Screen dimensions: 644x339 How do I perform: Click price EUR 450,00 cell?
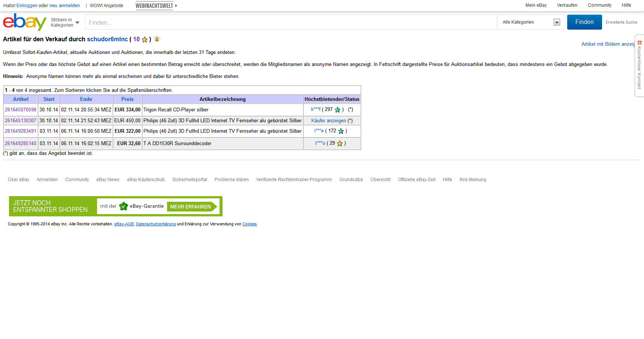click(127, 121)
